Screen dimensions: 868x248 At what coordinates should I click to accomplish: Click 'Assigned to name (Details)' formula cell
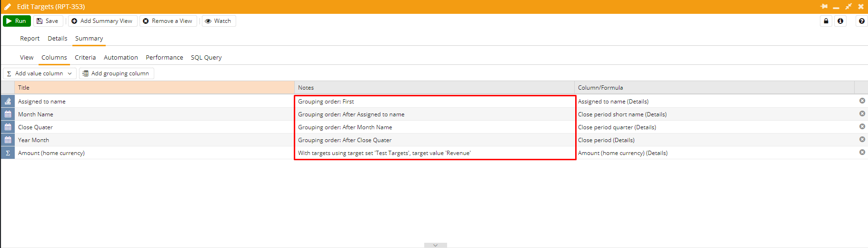[x=714, y=102]
